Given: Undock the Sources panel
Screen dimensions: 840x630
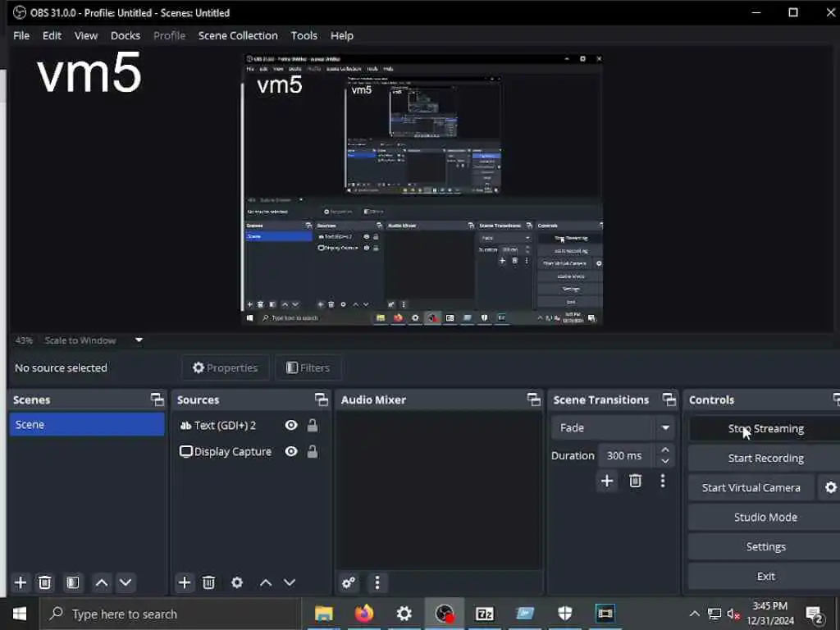Looking at the screenshot, I should click(321, 399).
